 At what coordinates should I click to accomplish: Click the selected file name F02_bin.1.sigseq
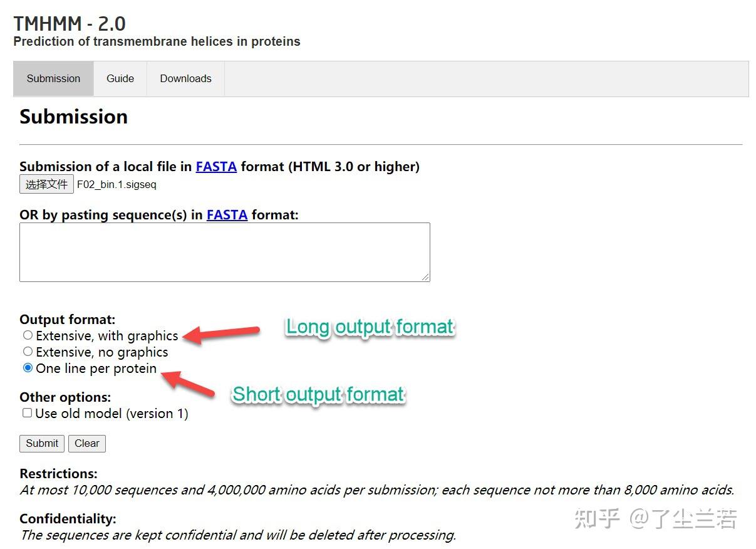(117, 185)
